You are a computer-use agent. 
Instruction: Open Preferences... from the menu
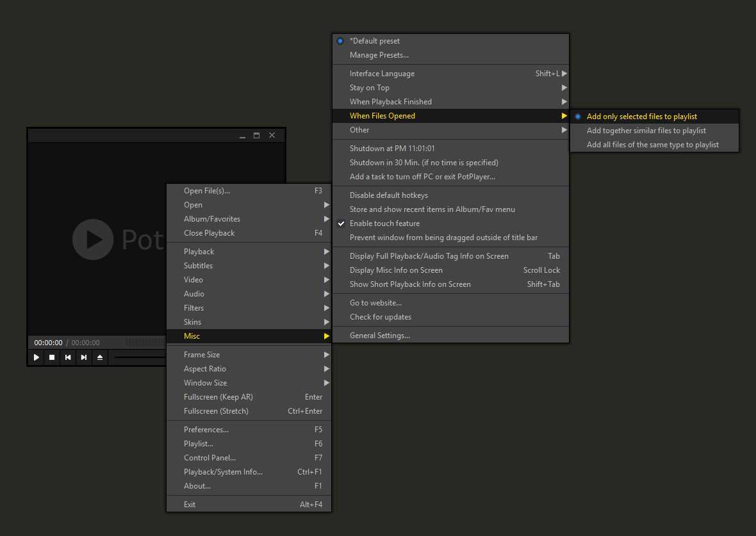click(249, 430)
